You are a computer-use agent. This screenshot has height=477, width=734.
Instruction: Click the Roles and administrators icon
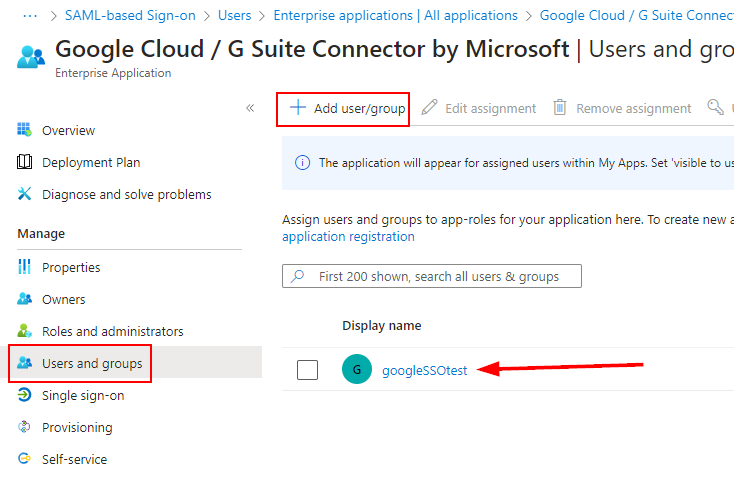click(25, 331)
